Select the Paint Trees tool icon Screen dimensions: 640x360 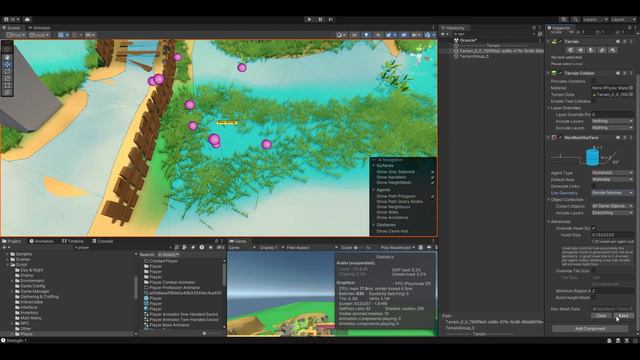pyautogui.click(x=591, y=50)
